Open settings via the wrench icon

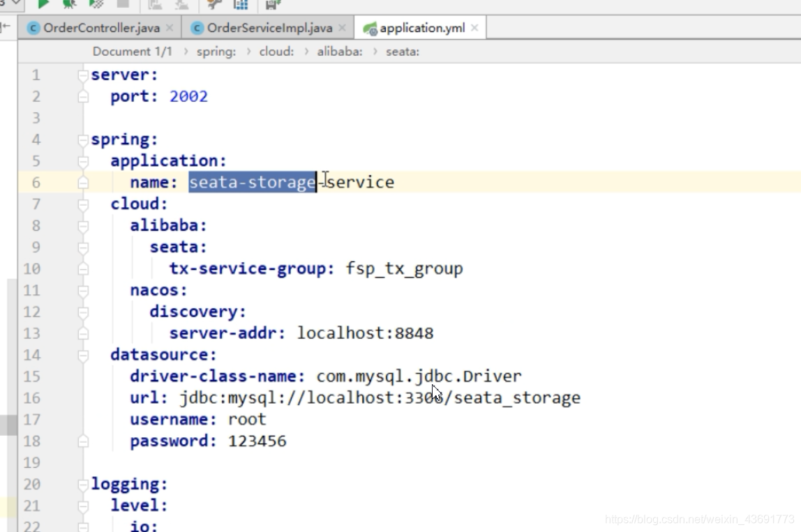click(215, 4)
